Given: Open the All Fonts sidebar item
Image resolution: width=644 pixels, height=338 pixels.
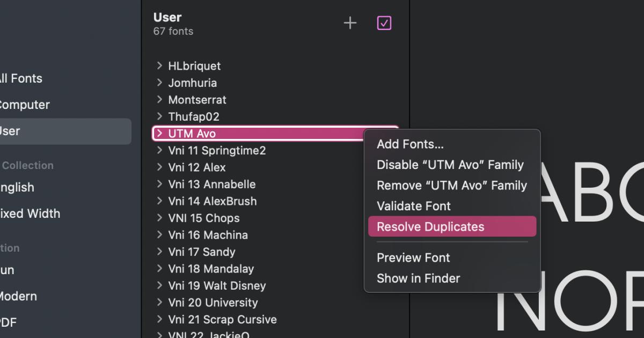Looking at the screenshot, I should coord(21,78).
